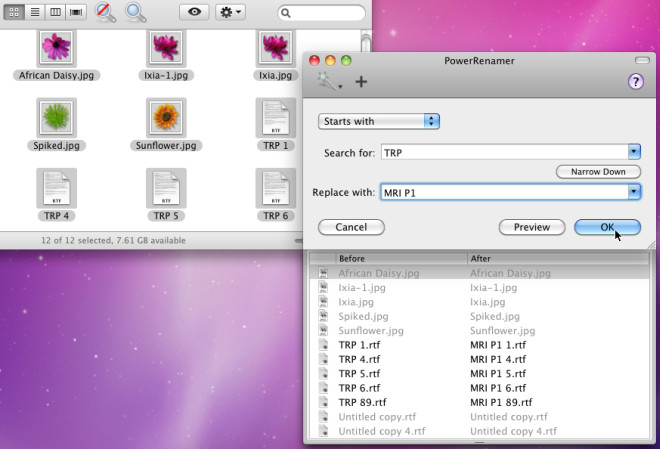Select the Ixia.jpg thumbnail in Finder
The width and height of the screenshot is (660, 449).
pos(276,48)
